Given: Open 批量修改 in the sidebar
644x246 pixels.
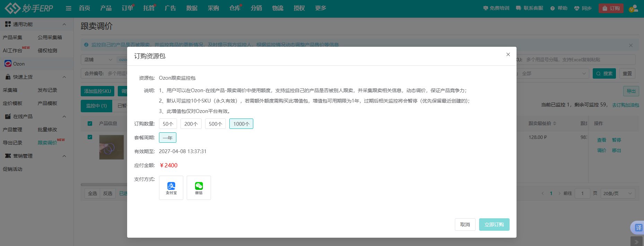Looking at the screenshot, I should point(47,130).
